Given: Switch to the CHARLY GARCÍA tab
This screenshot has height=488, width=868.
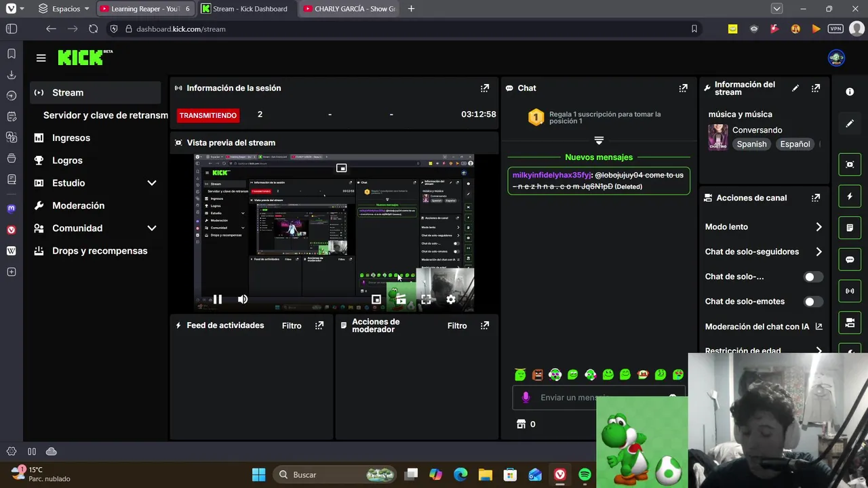Looking at the screenshot, I should click(x=350, y=9).
